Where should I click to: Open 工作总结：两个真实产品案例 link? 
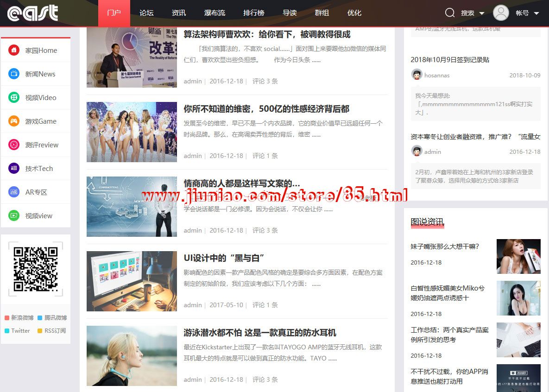pos(449,335)
